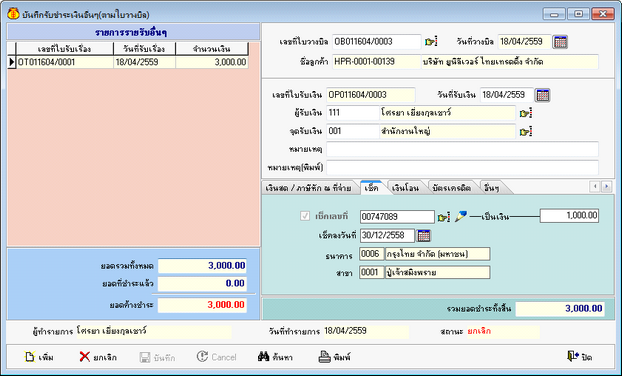
Task: Click the branch name field next to 0001
Action: (438, 272)
